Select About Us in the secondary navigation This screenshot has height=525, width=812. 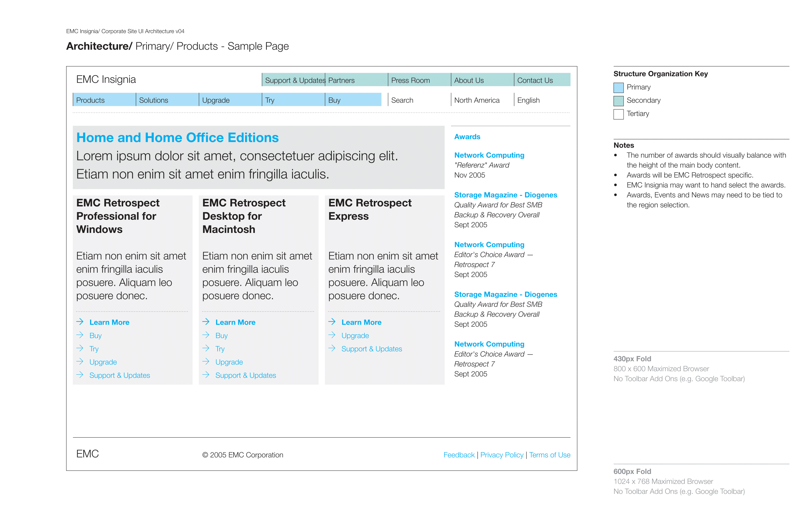coord(482,80)
